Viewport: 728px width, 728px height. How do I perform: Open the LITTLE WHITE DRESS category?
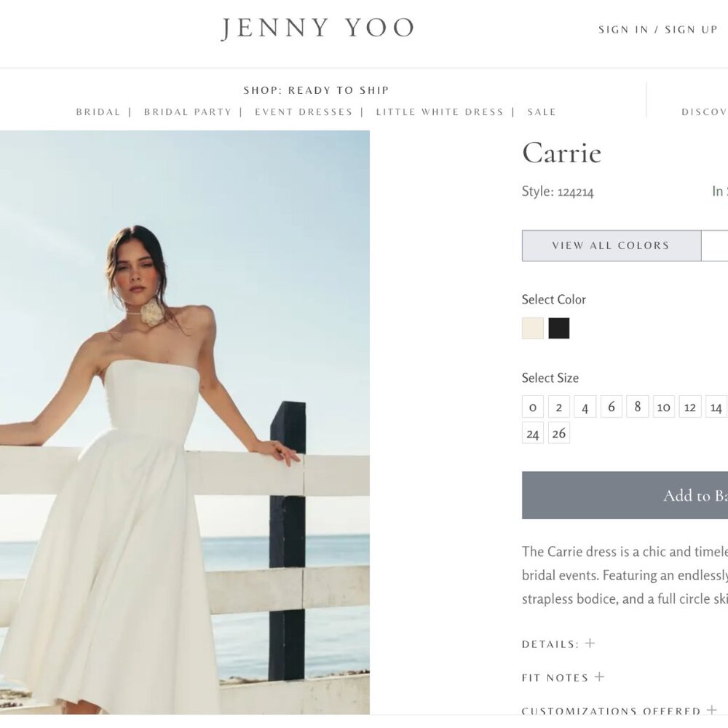[440, 111]
